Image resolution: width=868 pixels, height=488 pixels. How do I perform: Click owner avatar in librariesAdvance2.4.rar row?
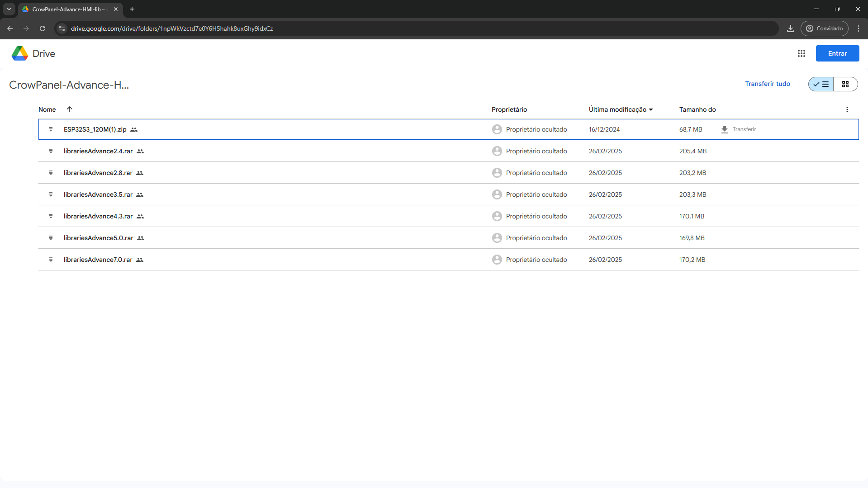[497, 151]
